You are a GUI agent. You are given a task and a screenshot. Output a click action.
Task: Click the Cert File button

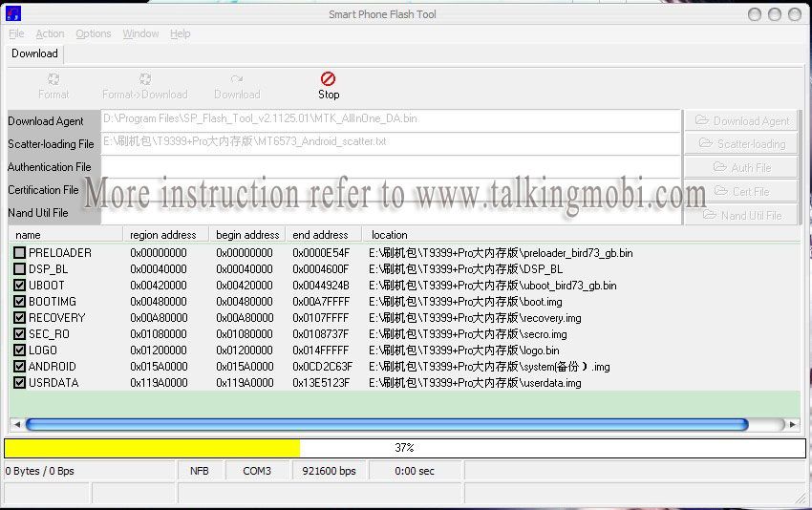[741, 191]
